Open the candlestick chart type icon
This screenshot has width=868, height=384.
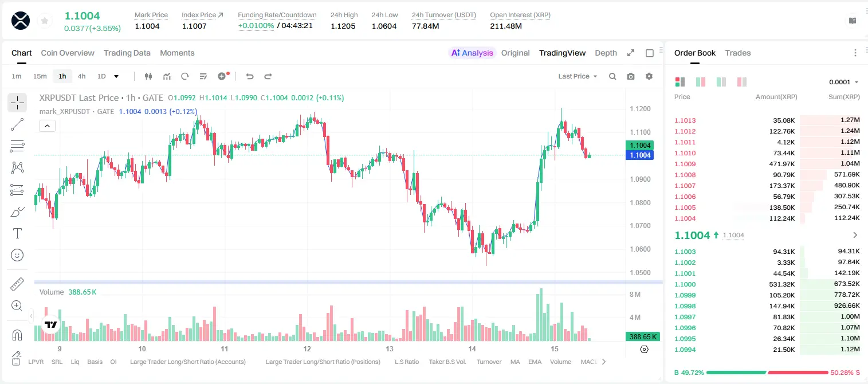(x=148, y=76)
